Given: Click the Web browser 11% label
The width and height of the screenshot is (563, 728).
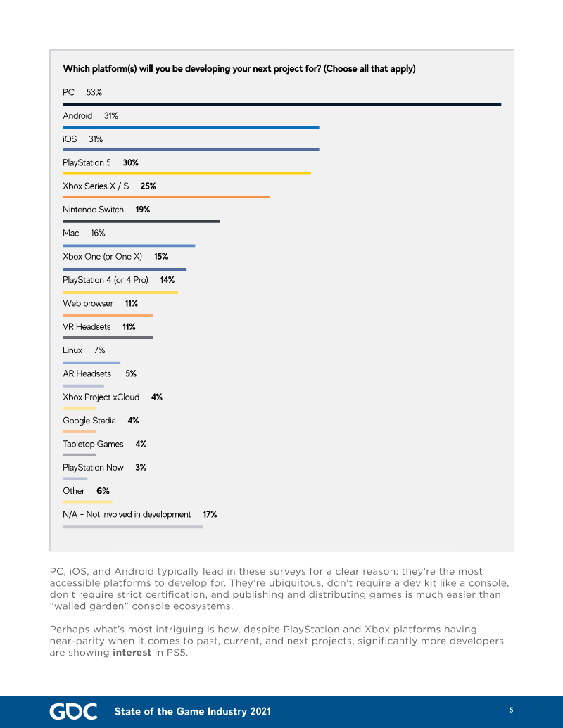Looking at the screenshot, I should [101, 303].
